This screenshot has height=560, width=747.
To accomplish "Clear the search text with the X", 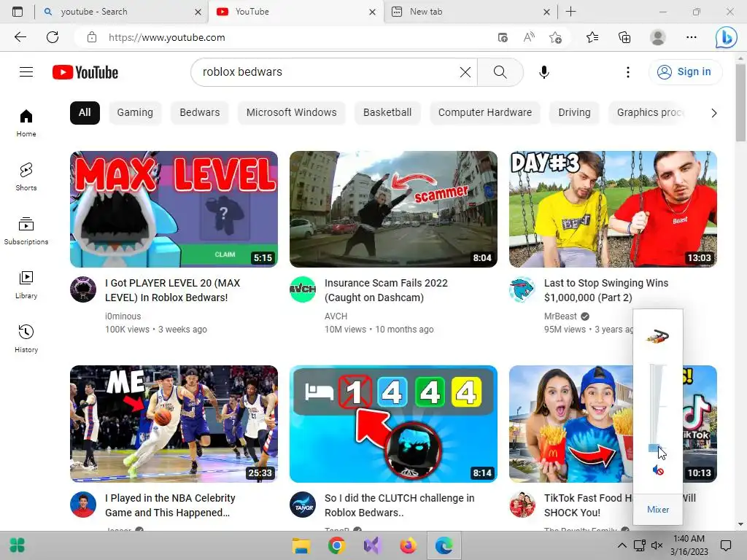I will tap(465, 72).
